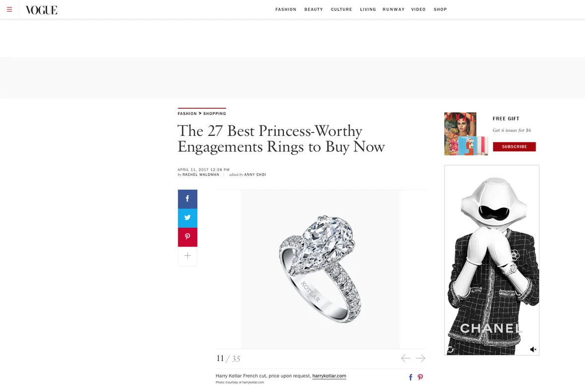Advance to the next slide with the right arrow
The height and width of the screenshot is (392, 585).
(x=420, y=358)
